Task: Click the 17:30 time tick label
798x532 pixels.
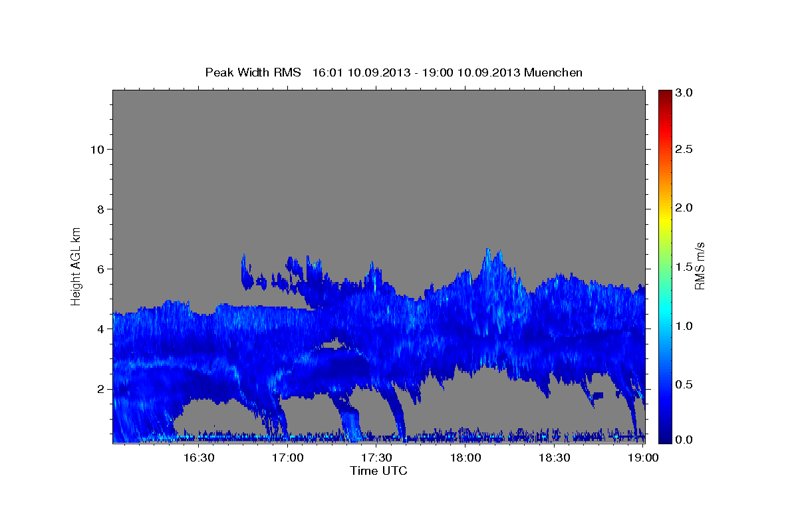Action: 376,458
